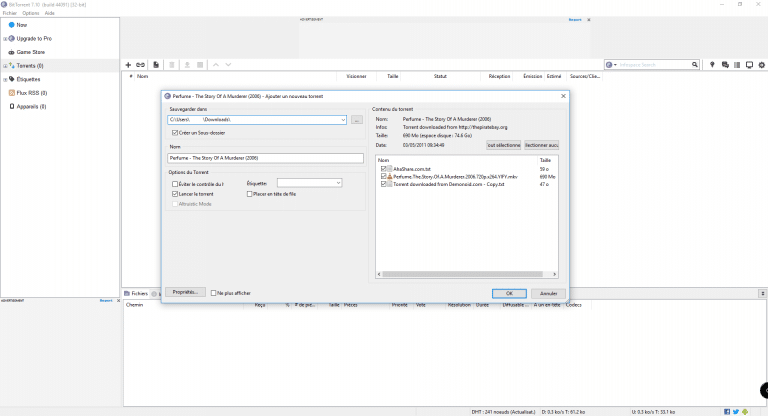This screenshot has width=768, height=416.
Task: Click the Add Torrent plus icon
Action: coord(128,65)
